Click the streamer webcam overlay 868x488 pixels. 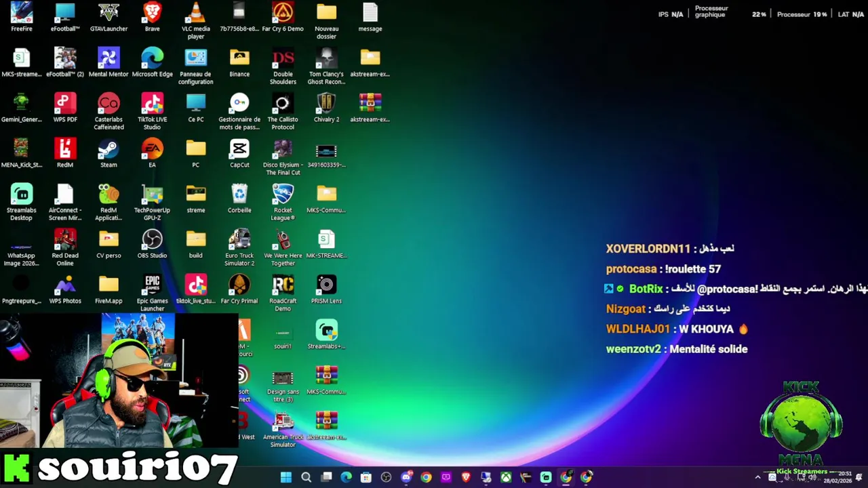point(119,380)
